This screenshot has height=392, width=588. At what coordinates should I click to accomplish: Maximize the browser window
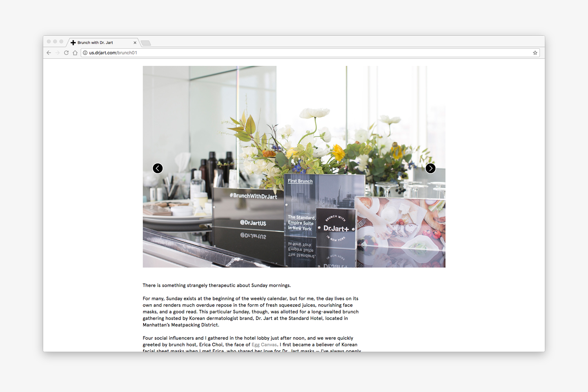coord(62,42)
